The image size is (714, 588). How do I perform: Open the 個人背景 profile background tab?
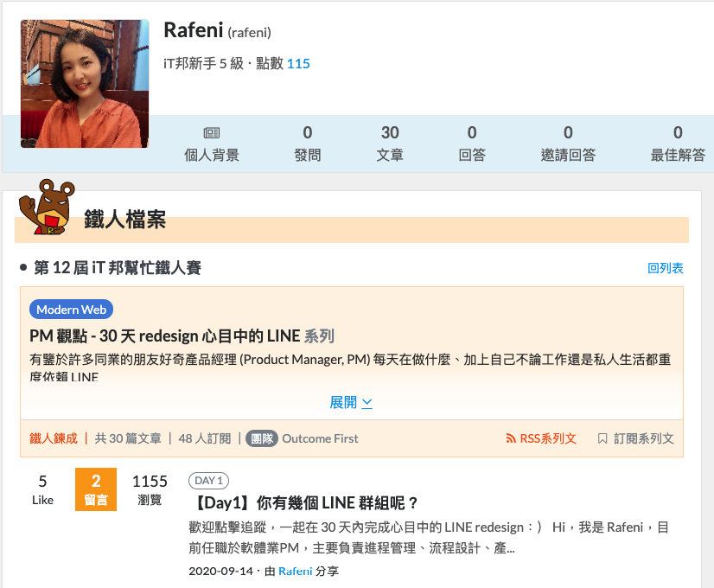point(211,144)
